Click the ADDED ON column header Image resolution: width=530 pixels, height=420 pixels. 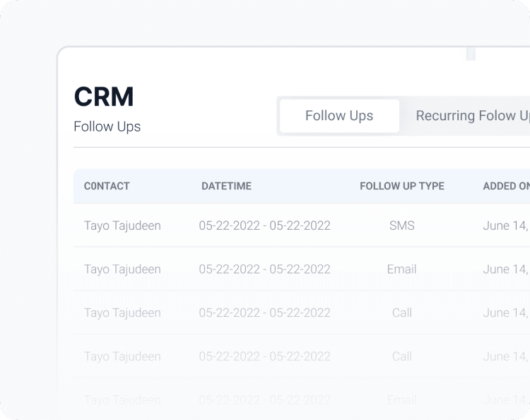tap(505, 186)
